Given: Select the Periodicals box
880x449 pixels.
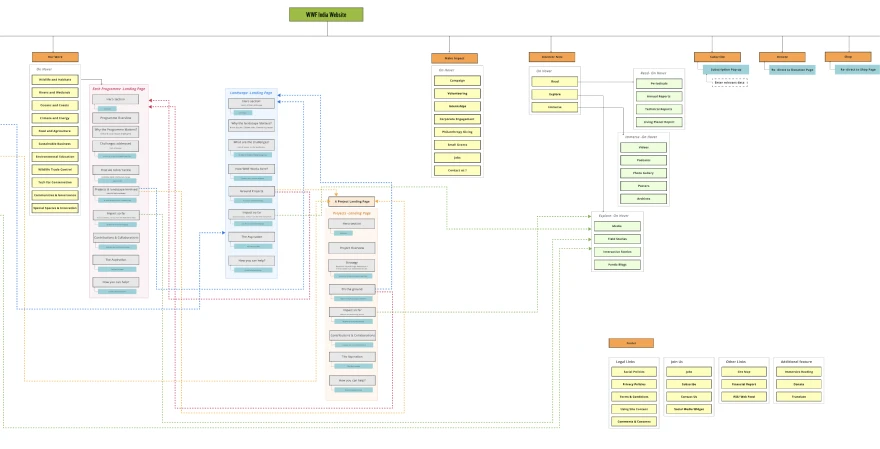Looking at the screenshot, I should coord(659,84).
